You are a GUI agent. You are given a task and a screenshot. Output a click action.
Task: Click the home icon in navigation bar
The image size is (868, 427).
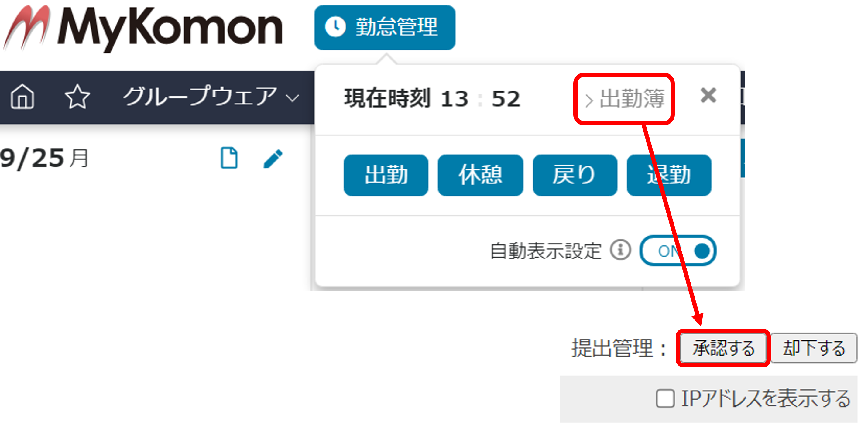(x=22, y=97)
